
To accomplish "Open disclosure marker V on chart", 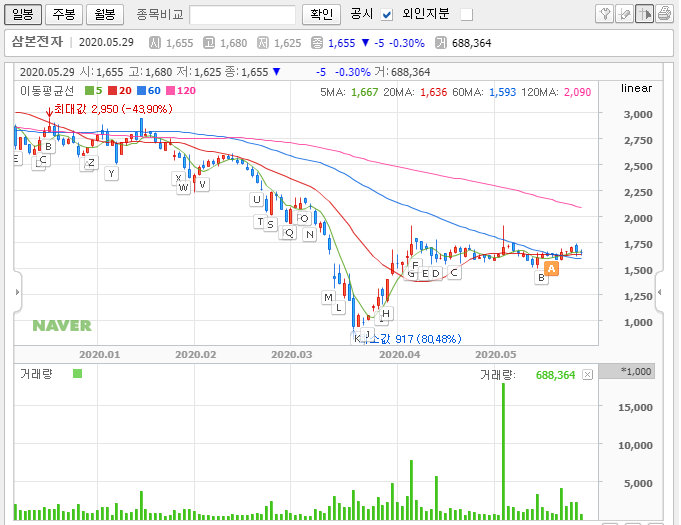I will pos(202,185).
